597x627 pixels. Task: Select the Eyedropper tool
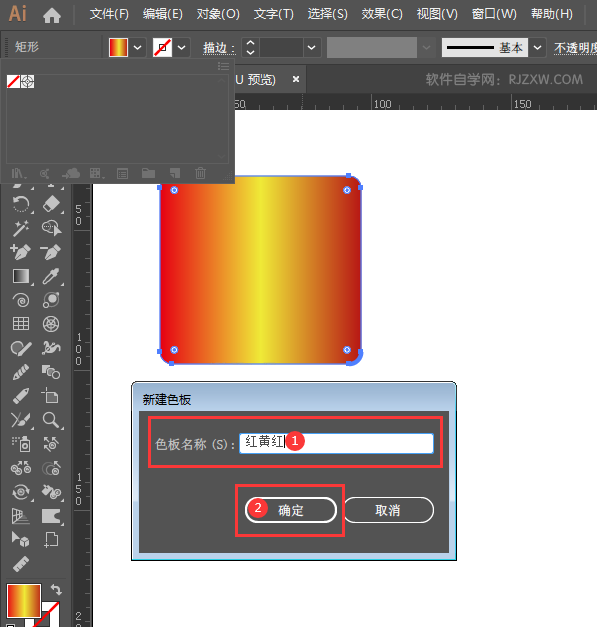[51, 276]
